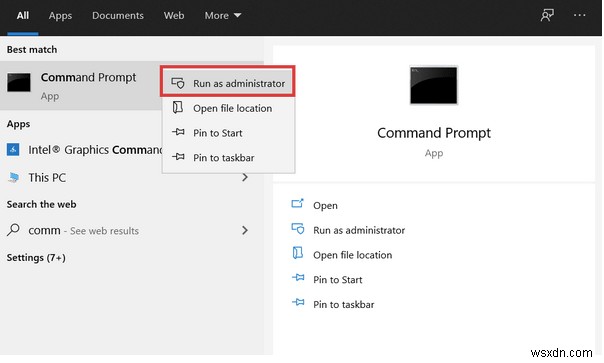Switch to the All search tab

click(23, 16)
